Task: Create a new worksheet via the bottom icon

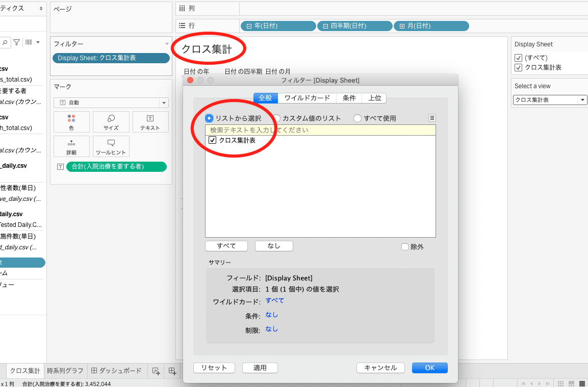Action: coord(156,371)
